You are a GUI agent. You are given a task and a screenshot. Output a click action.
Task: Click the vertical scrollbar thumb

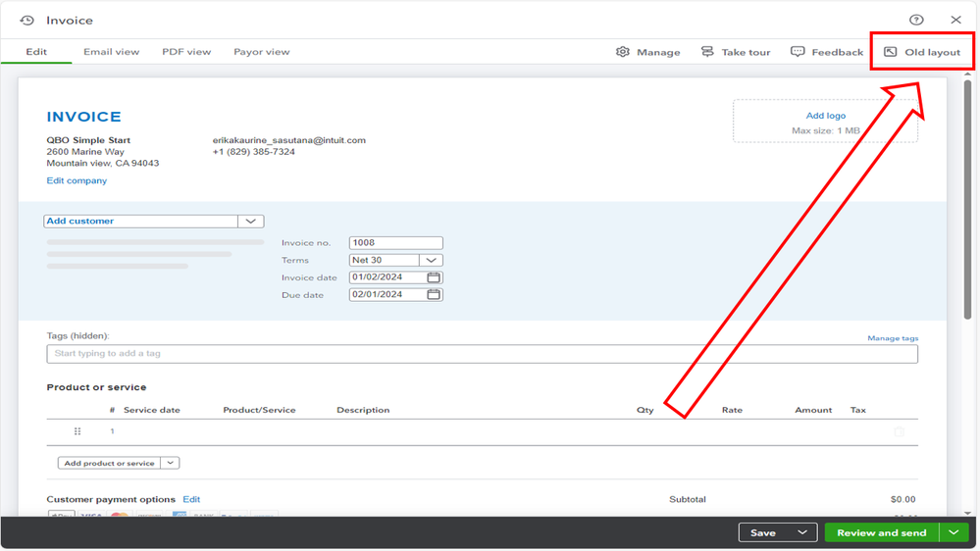(x=967, y=200)
